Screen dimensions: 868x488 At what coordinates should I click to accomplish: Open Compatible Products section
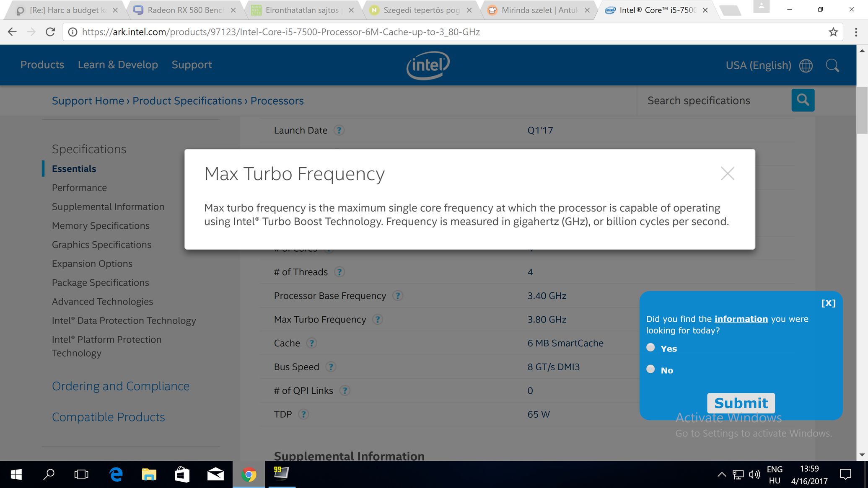tap(109, 417)
